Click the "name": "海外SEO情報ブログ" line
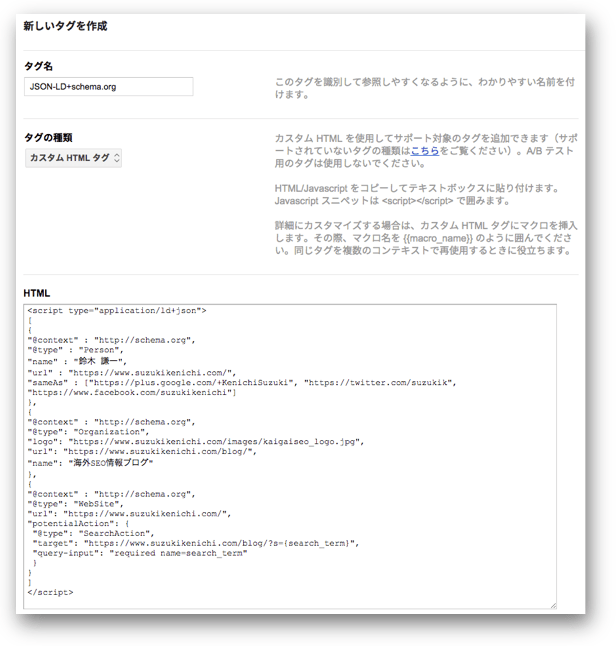This screenshot has width=616, height=646. 90,463
